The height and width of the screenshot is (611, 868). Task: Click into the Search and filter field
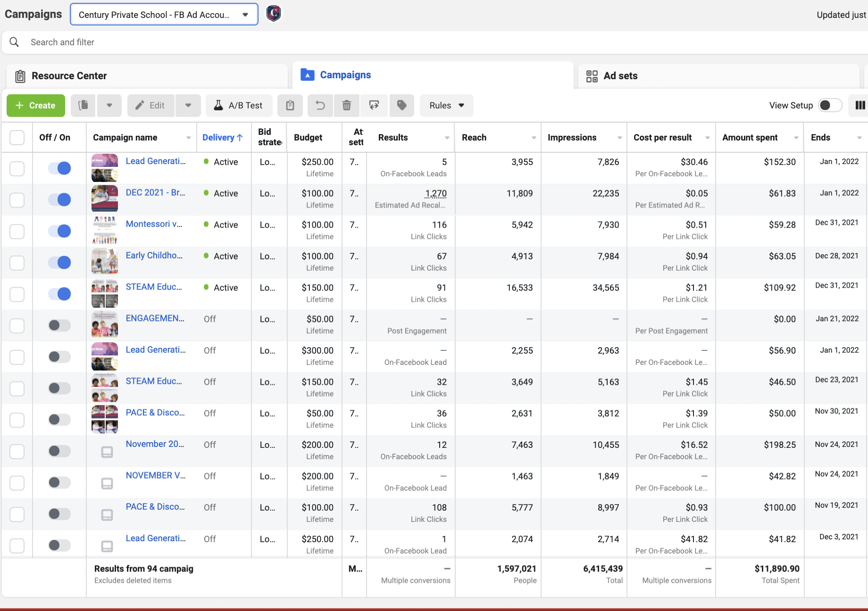tap(435, 42)
